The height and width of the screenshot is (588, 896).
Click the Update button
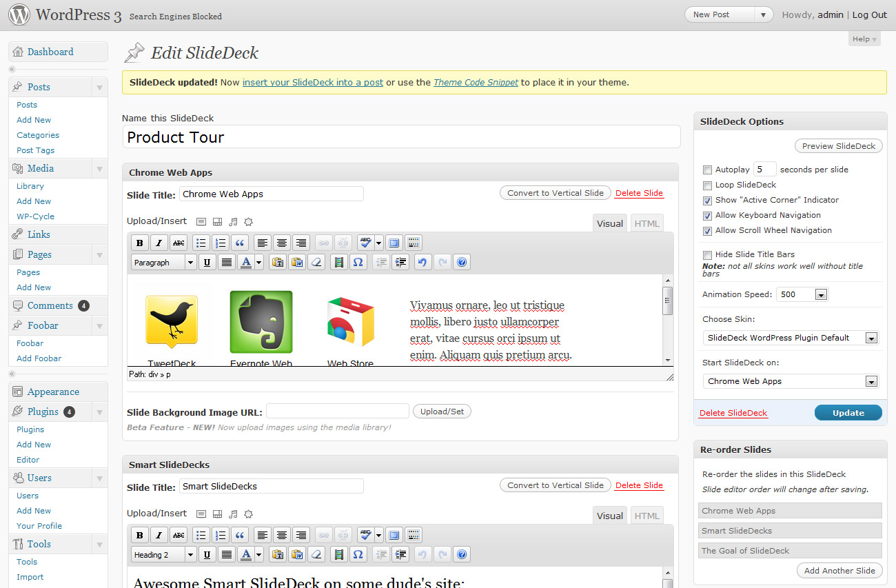848,413
